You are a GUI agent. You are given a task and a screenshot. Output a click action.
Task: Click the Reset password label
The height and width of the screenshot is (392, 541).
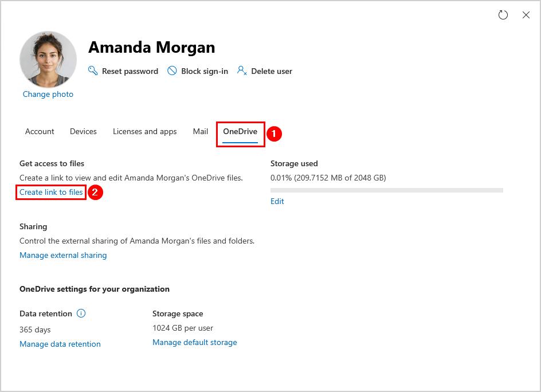[x=130, y=72]
